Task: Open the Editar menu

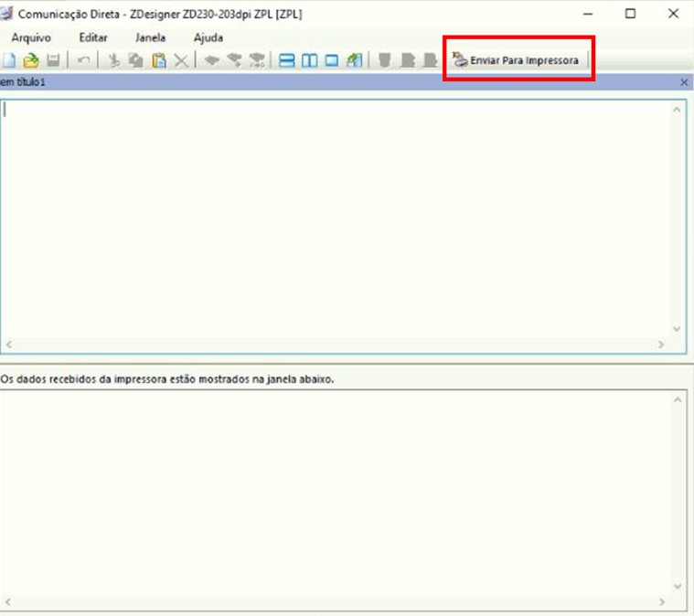Action: point(93,37)
